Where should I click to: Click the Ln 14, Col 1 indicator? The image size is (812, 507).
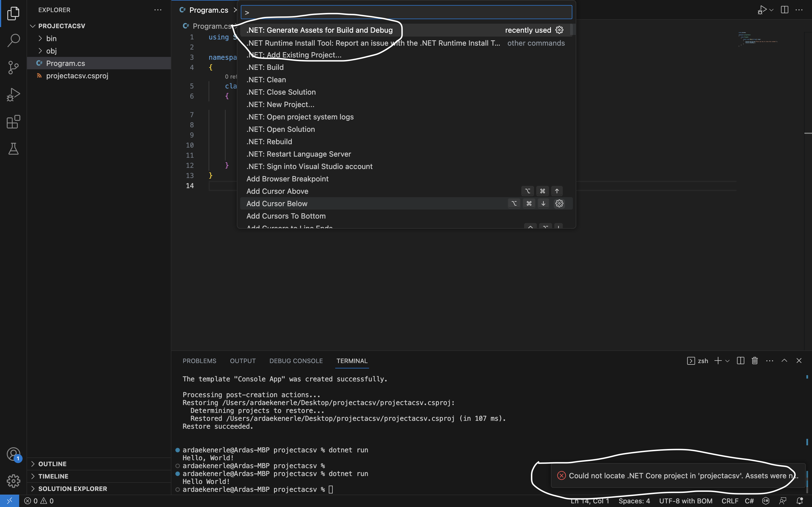pos(589,501)
